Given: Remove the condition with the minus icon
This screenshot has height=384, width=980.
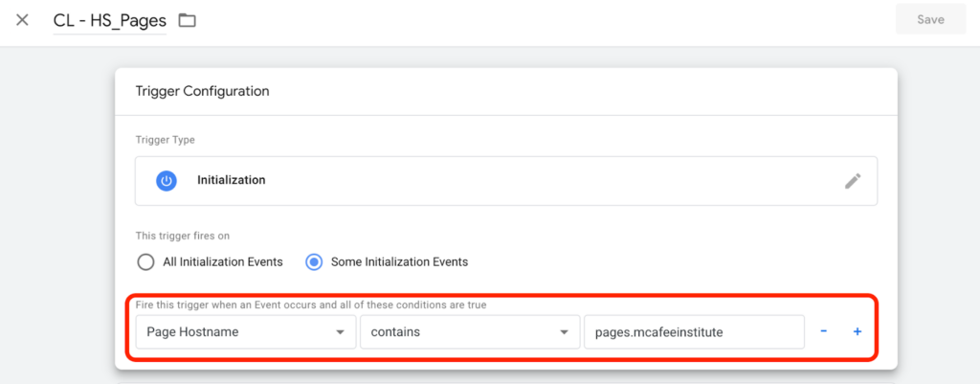Looking at the screenshot, I should point(824,331).
